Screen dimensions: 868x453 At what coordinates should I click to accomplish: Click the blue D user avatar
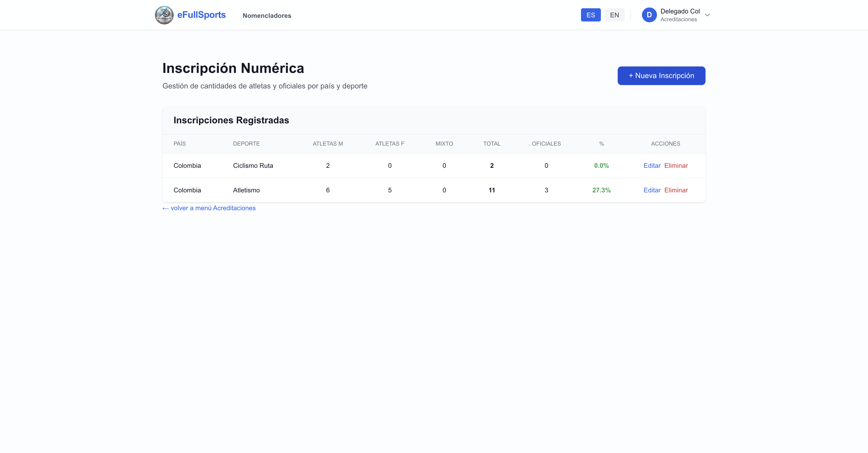649,15
